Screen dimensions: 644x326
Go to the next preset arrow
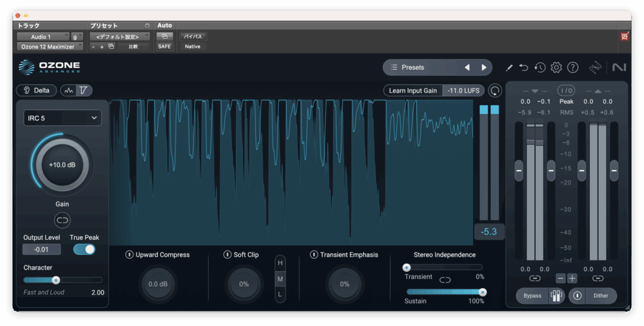click(484, 67)
